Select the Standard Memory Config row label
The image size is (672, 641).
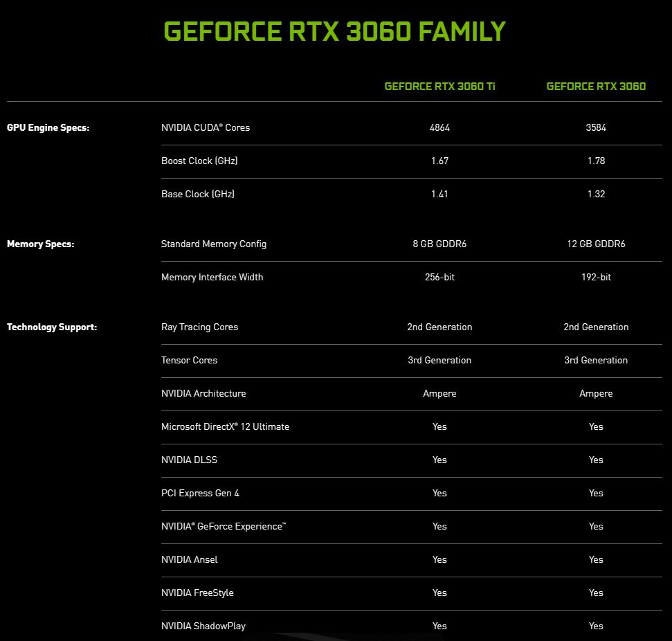point(213,244)
